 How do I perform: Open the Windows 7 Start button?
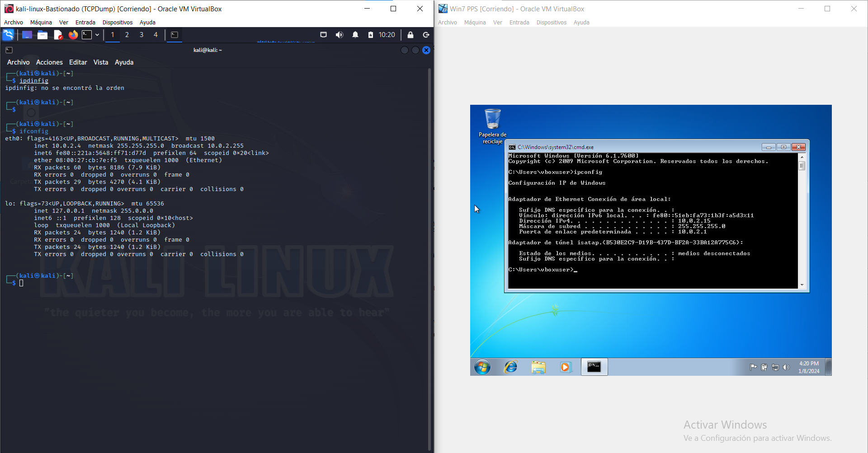pos(482,367)
